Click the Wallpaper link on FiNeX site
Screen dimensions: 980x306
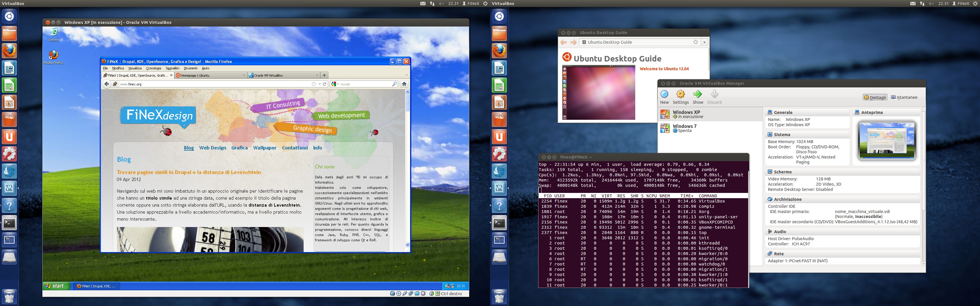265,148
